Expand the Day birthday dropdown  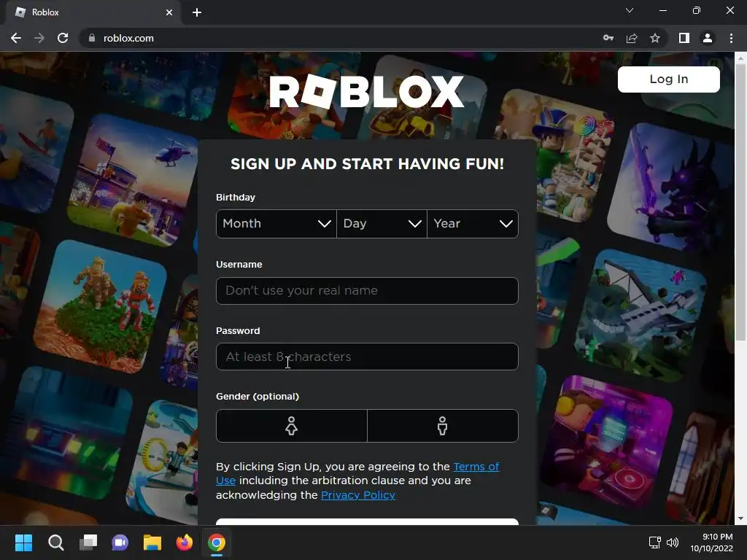point(382,224)
